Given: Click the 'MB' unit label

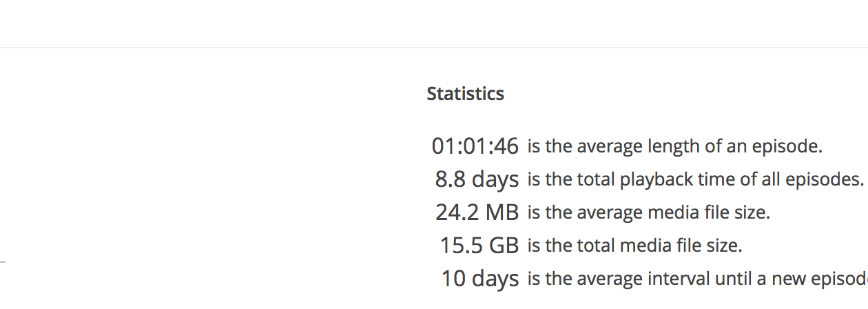Looking at the screenshot, I should pyautogui.click(x=502, y=212).
